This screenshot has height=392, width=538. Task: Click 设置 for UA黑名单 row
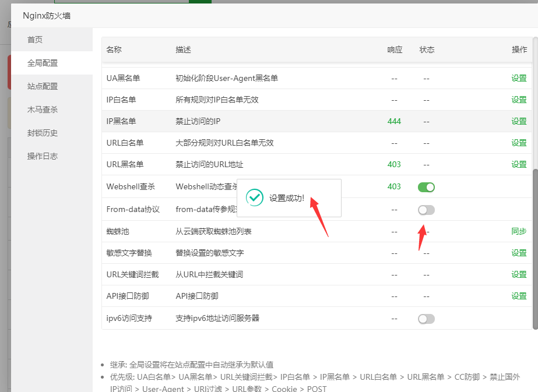coord(519,78)
